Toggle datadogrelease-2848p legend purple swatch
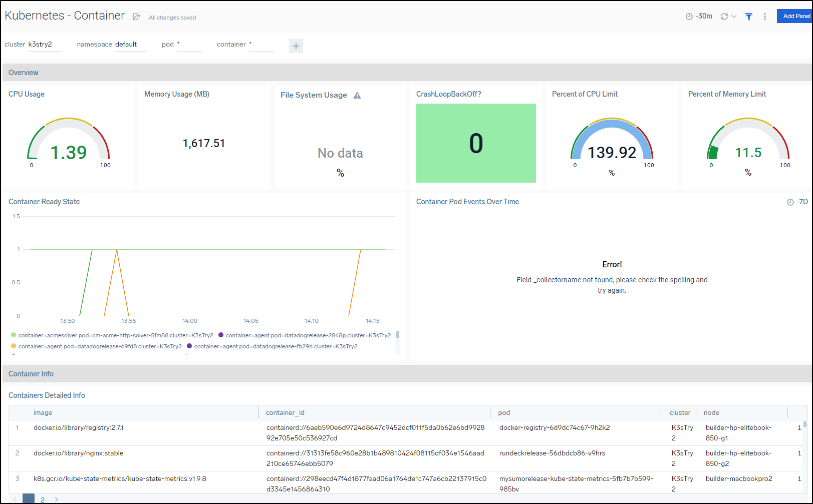The image size is (813, 504). click(x=221, y=335)
